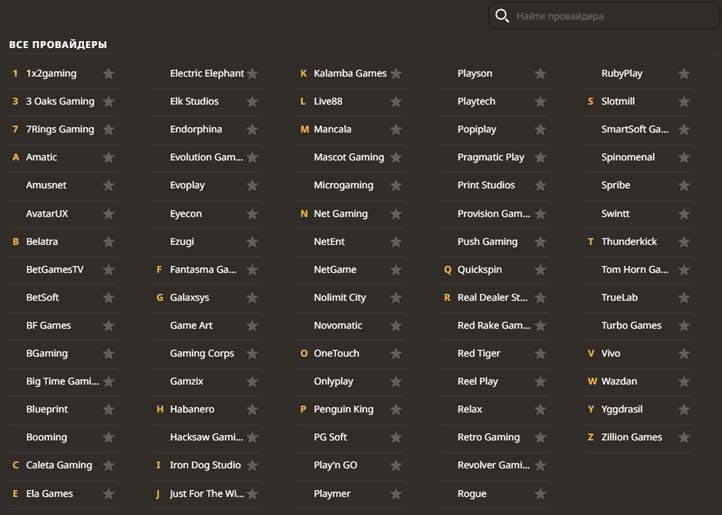The height and width of the screenshot is (515, 722).
Task: Type in the Найти провайдера search field
Action: (610, 16)
